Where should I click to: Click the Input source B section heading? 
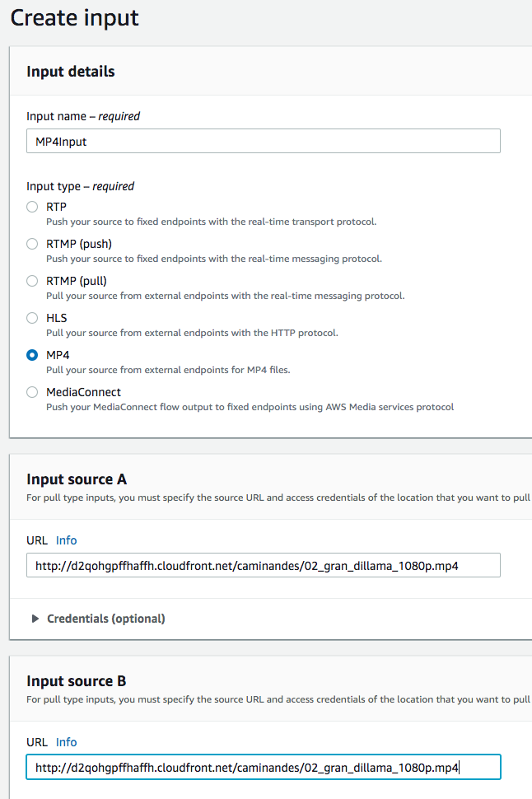(x=77, y=681)
